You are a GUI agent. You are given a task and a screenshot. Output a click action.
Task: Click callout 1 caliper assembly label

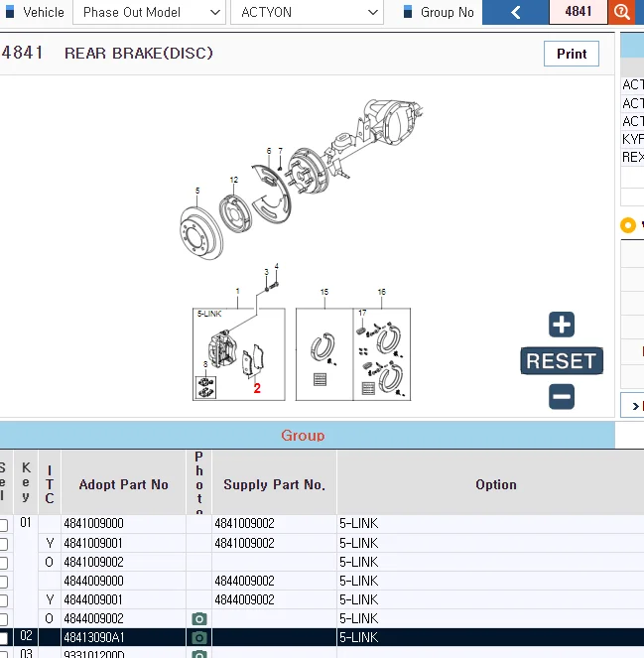coord(237,291)
